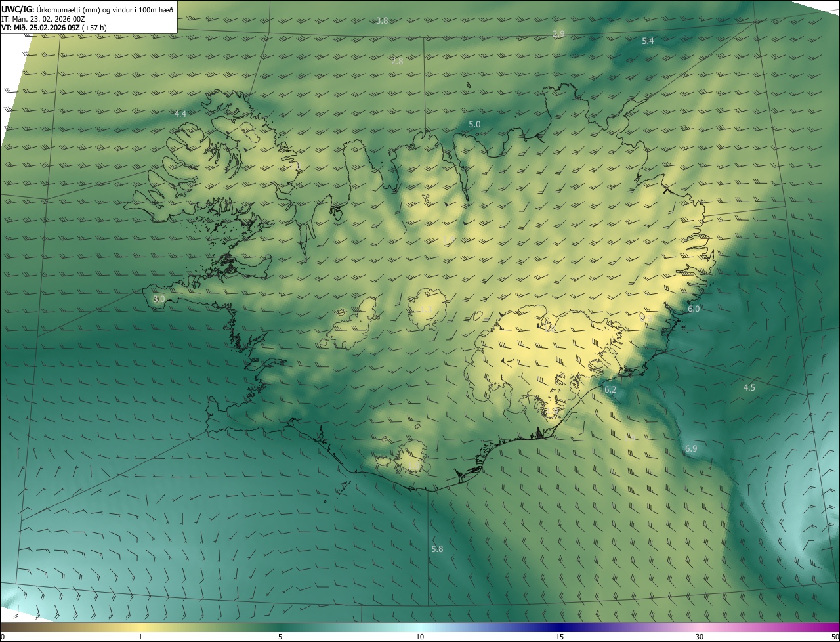Click the map value 6.2

pos(610,390)
